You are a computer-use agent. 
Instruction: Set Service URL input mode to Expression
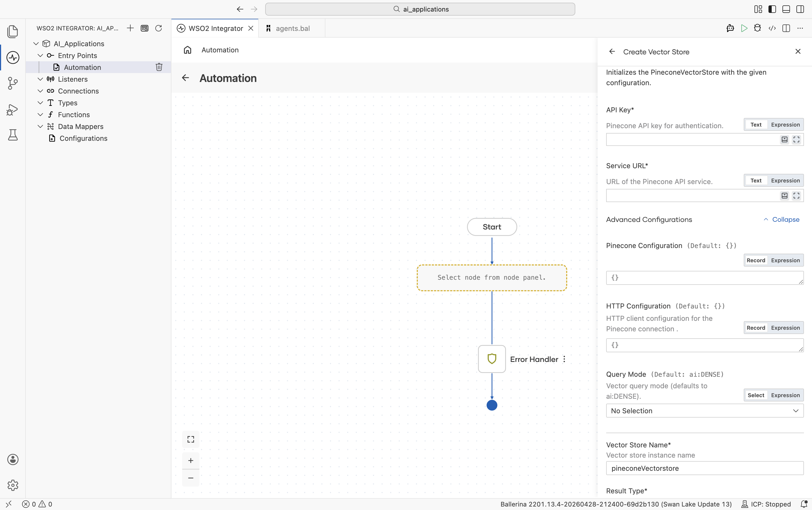[785, 181]
